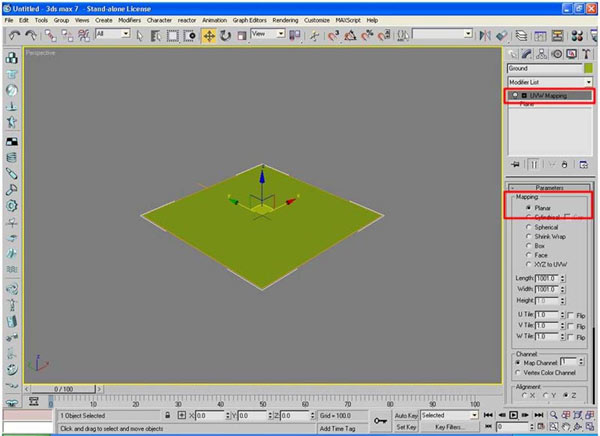Image resolution: width=600 pixels, height=436 pixels.
Task: Click the Selection Lock toggle padlock
Action: pyautogui.click(x=168, y=415)
